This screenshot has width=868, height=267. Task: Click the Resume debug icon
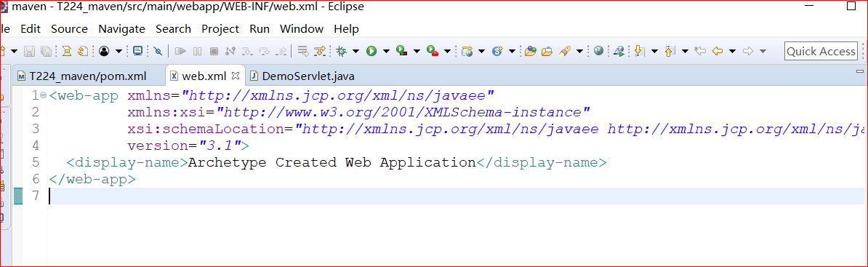[x=180, y=52]
